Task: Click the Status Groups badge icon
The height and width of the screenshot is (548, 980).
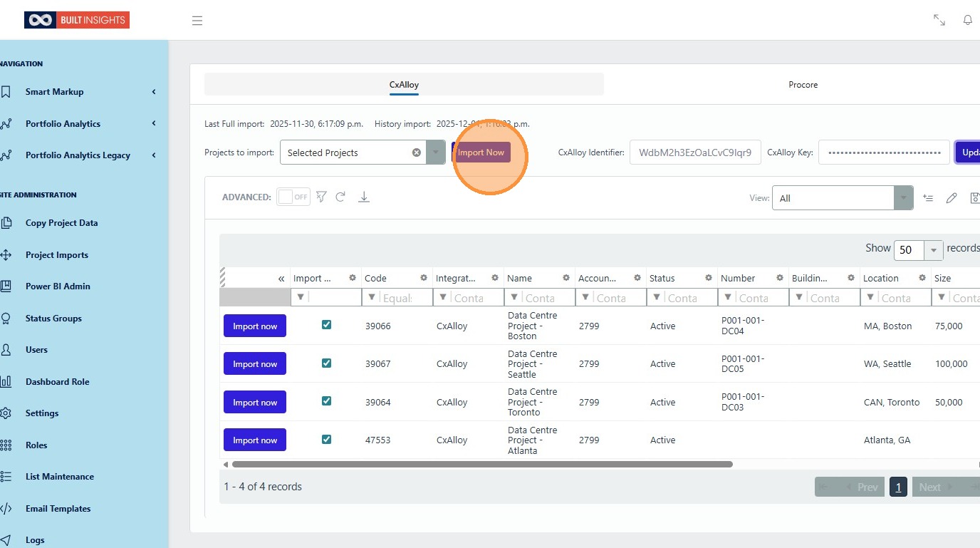Action: 6,319
